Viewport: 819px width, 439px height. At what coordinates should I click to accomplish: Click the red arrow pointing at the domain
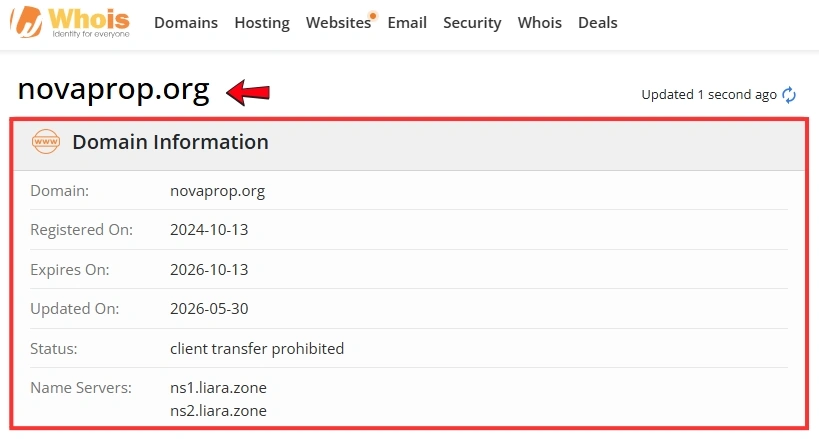pos(248,92)
